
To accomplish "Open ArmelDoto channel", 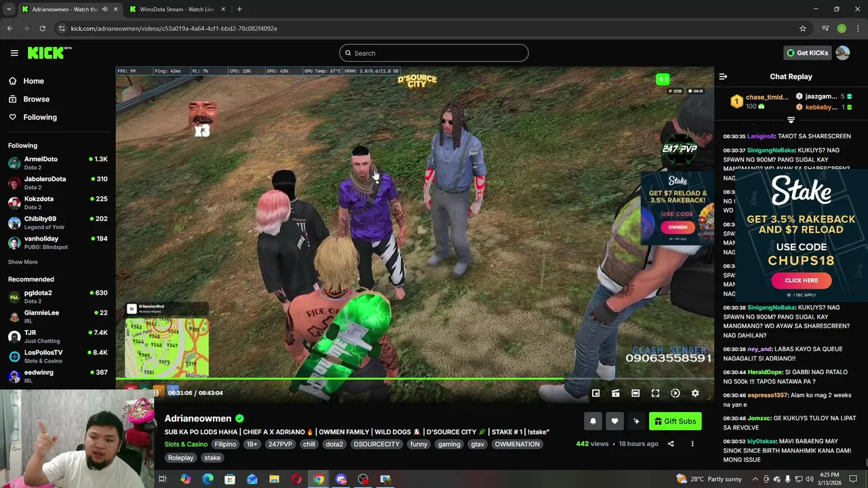I will coord(58,163).
